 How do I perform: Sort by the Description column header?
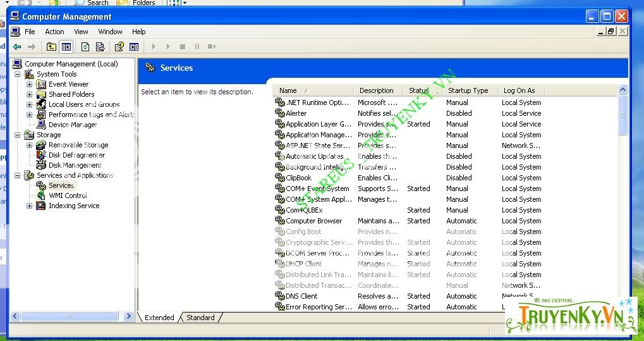379,90
